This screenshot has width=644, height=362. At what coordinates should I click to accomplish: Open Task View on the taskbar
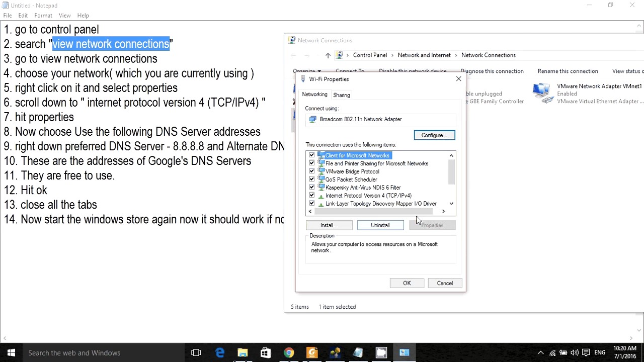tap(196, 352)
